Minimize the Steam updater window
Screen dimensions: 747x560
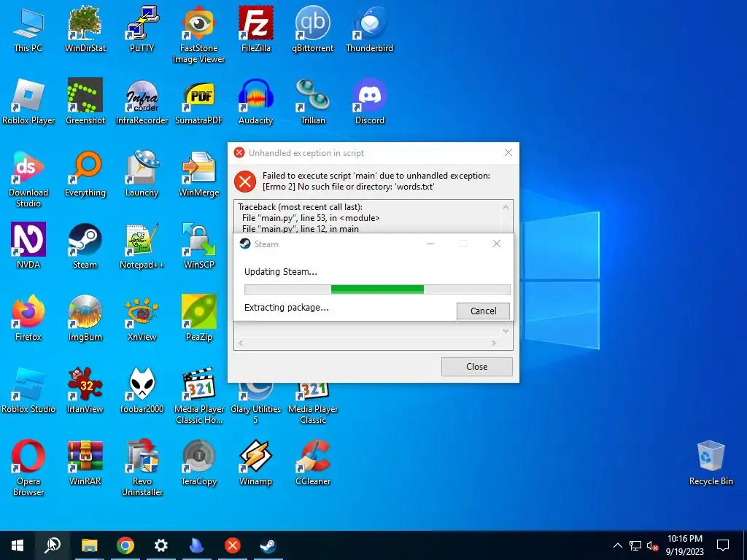pos(430,244)
